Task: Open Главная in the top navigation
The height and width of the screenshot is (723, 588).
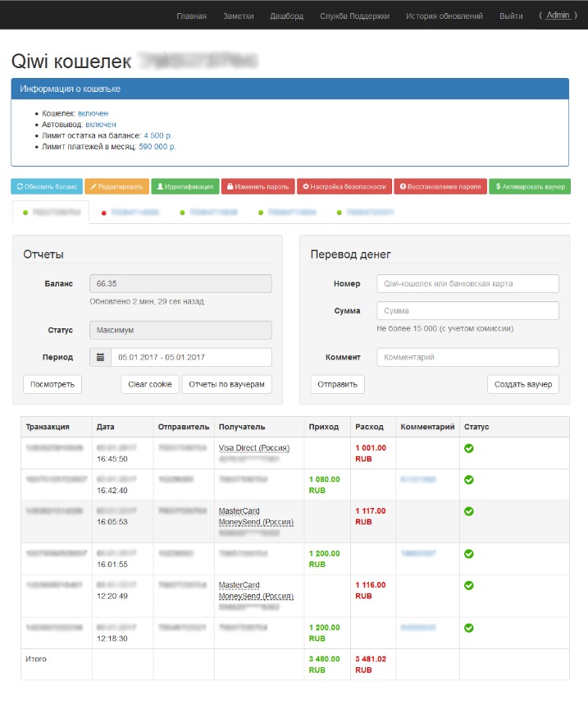Action: pyautogui.click(x=192, y=16)
